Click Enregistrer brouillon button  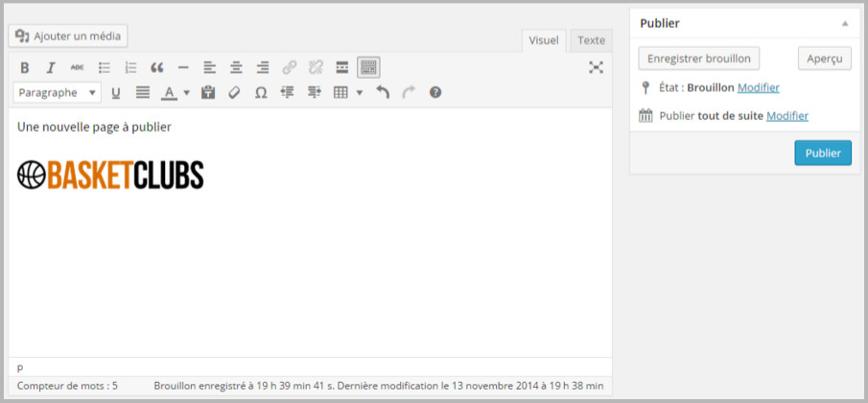click(x=698, y=59)
